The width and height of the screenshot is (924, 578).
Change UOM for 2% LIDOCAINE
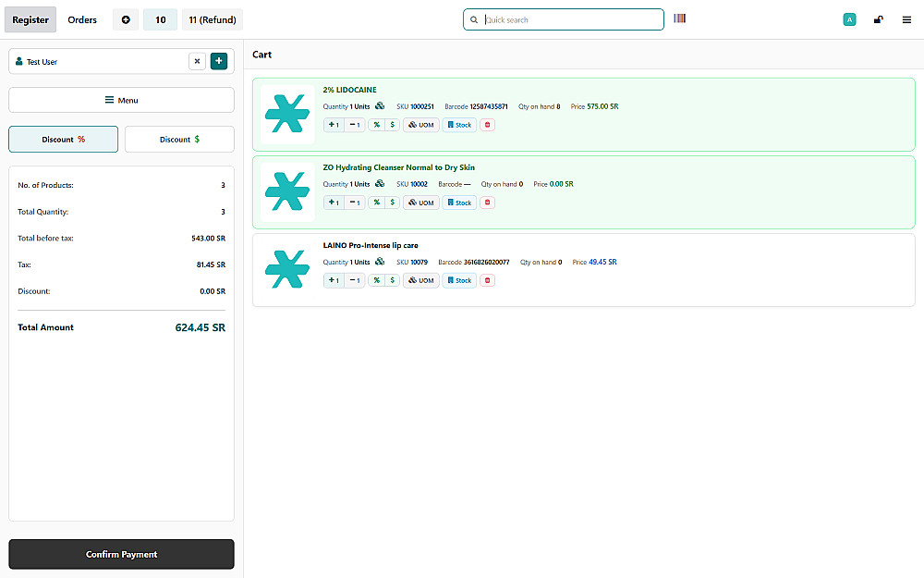click(421, 125)
